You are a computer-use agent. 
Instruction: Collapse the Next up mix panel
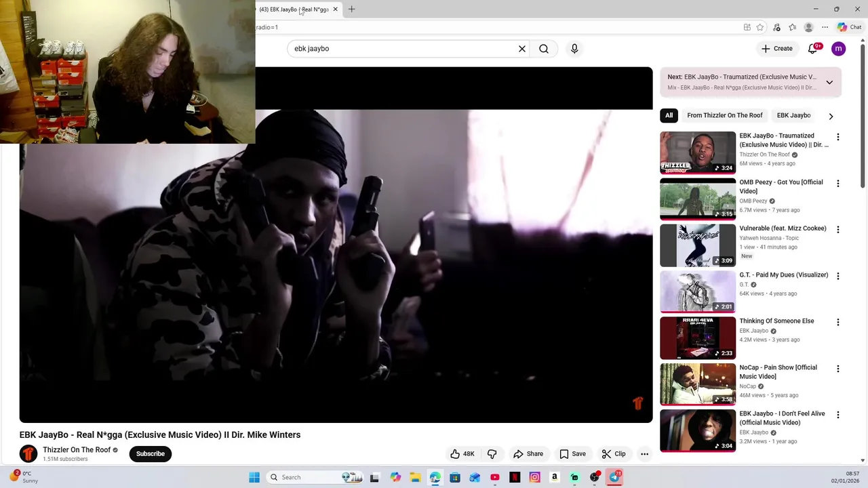pos(829,82)
